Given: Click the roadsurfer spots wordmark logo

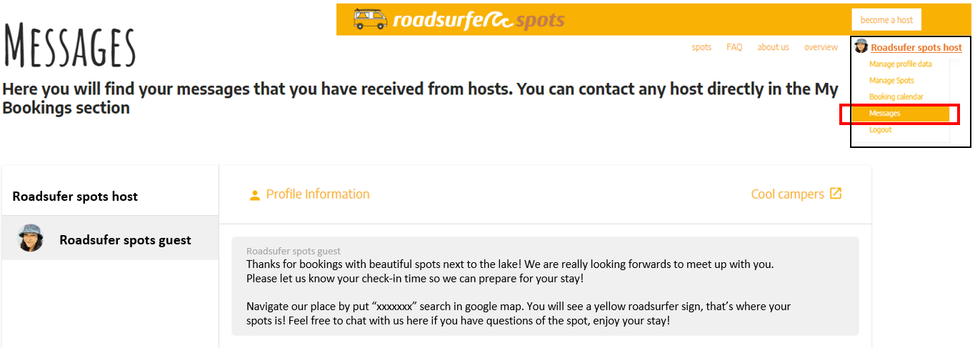Looking at the screenshot, I should click(478, 20).
